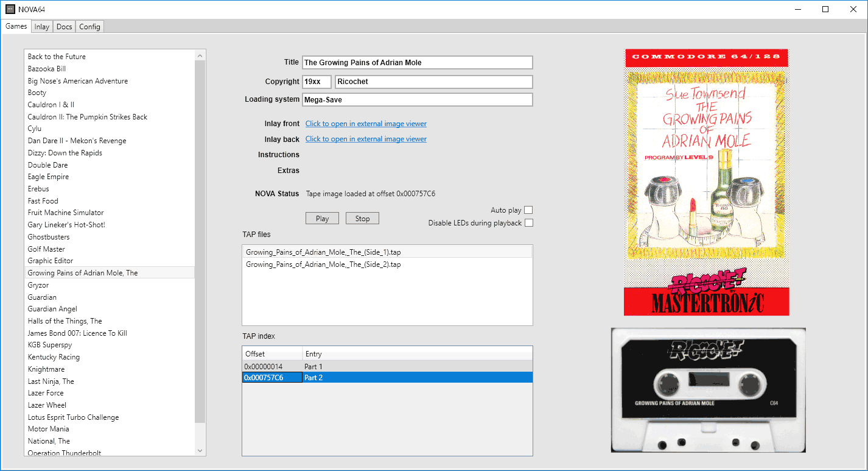The image size is (868, 471).
Task: Click the Play button
Action: click(322, 218)
